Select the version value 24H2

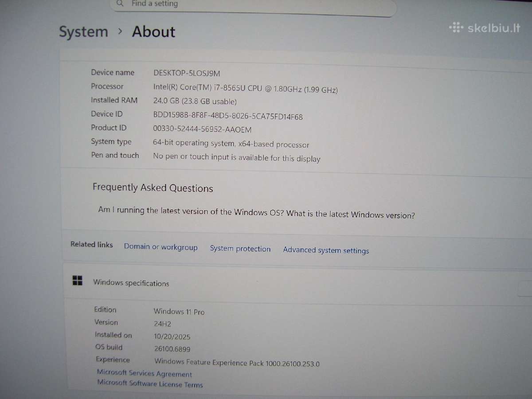click(162, 324)
